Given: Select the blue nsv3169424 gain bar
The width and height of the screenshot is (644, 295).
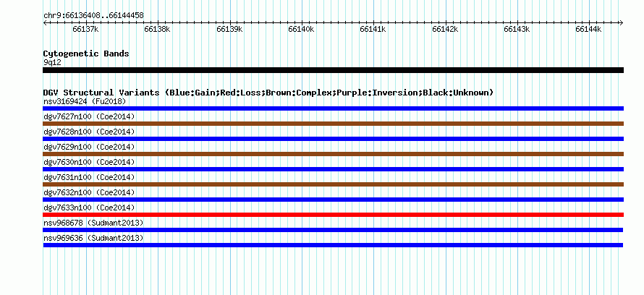Looking at the screenshot, I should (x=333, y=108).
